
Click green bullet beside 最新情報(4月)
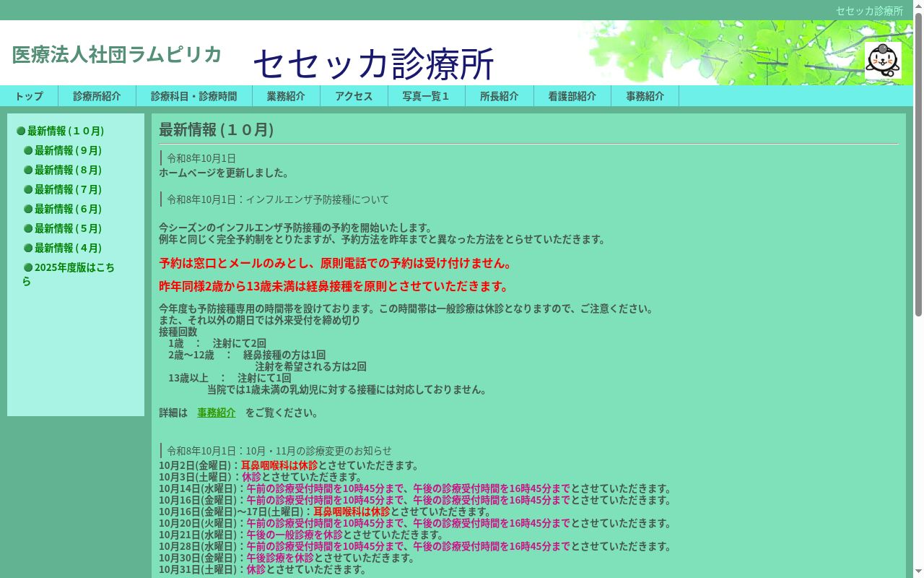28,249
